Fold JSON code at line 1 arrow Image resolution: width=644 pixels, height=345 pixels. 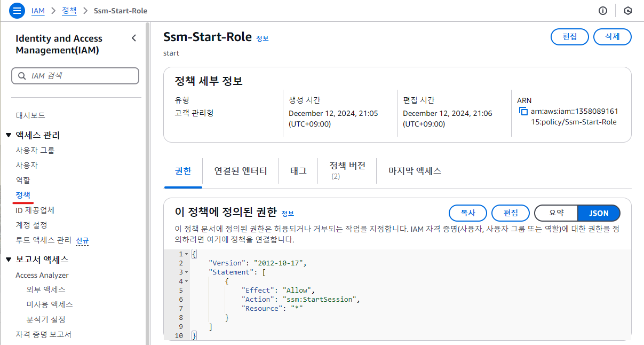tap(186, 254)
